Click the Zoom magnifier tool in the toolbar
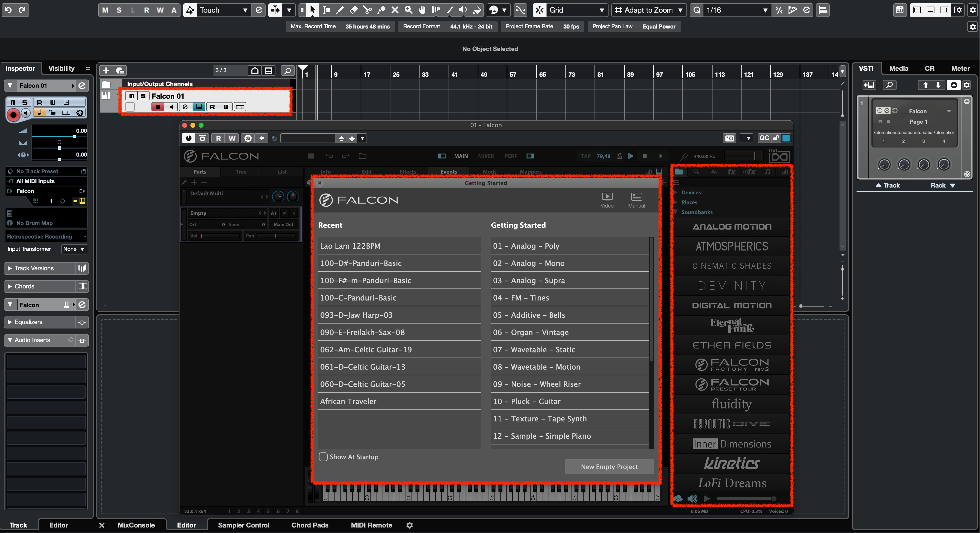Viewport: 980px width, 533px height. [x=408, y=10]
